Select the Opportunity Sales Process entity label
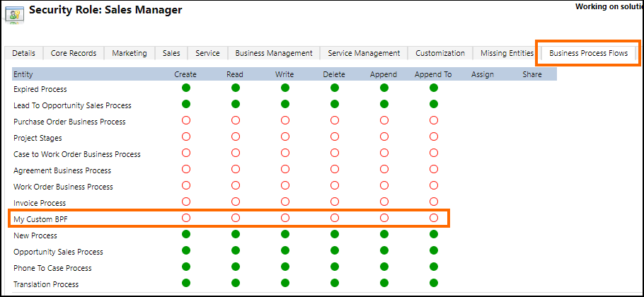This screenshot has height=297, width=644. (x=58, y=252)
